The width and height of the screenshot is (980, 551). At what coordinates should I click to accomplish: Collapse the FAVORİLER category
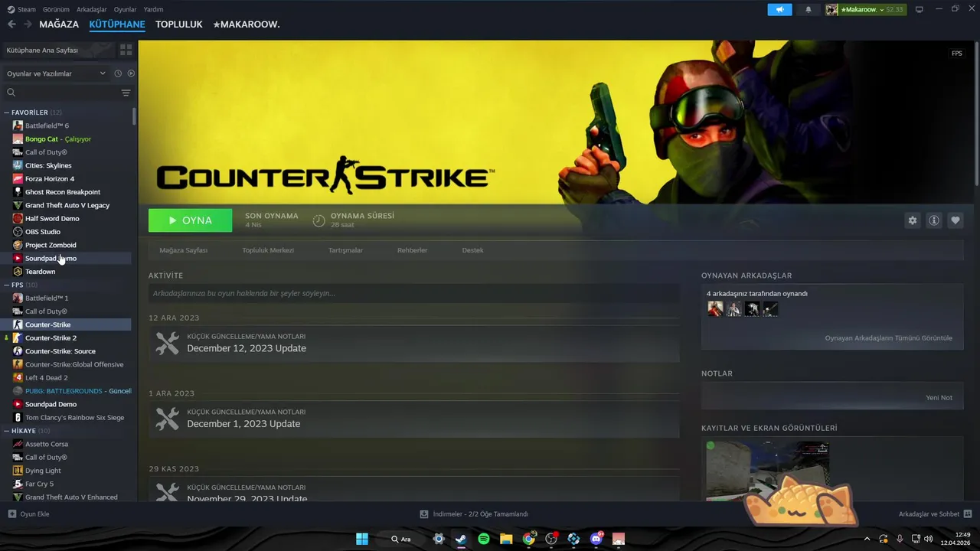point(7,112)
